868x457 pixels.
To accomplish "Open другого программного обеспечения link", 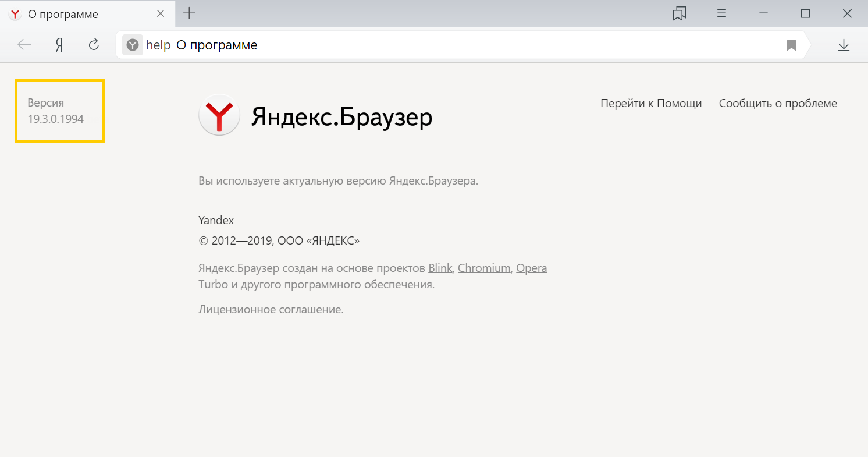I will click(336, 285).
